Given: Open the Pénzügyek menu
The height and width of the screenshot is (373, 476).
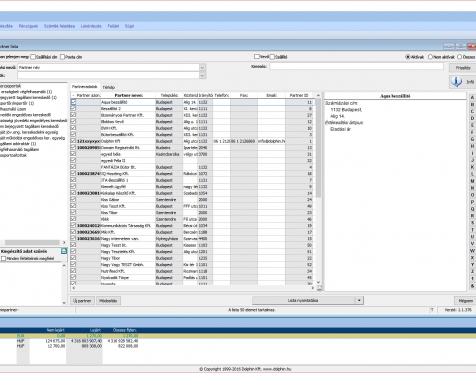Looking at the screenshot, I should pos(28,26).
